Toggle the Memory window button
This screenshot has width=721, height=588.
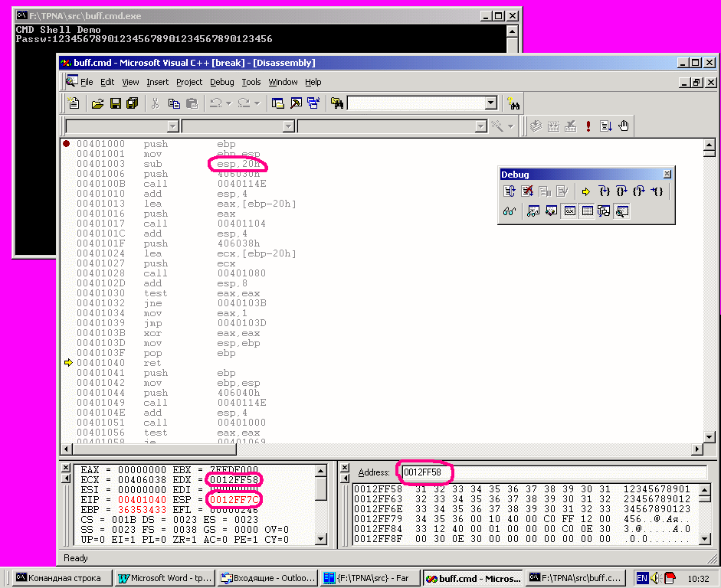pyautogui.click(x=587, y=211)
